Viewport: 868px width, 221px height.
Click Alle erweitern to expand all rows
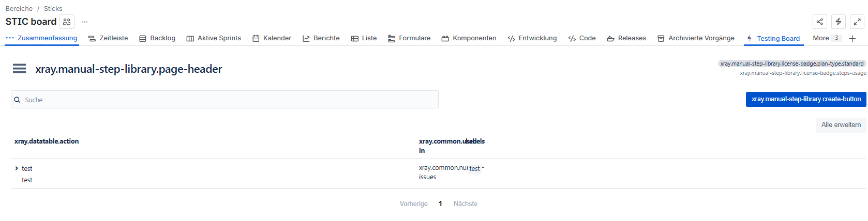coord(841,125)
